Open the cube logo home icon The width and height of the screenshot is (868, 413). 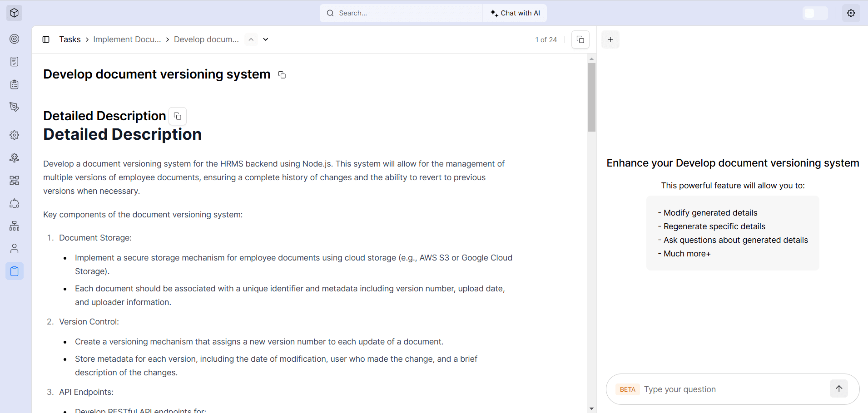(14, 13)
